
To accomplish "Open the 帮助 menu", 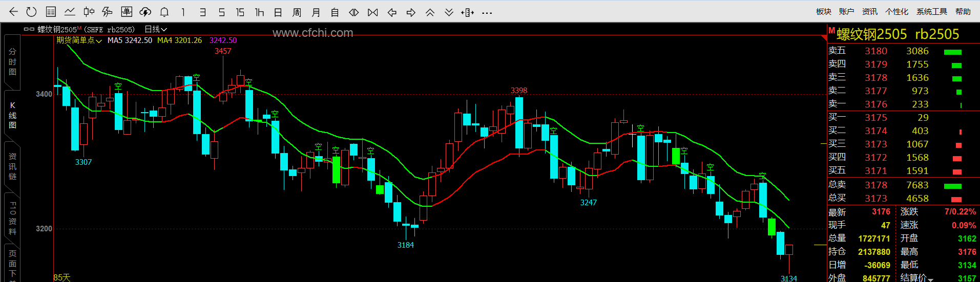I will (963, 11).
